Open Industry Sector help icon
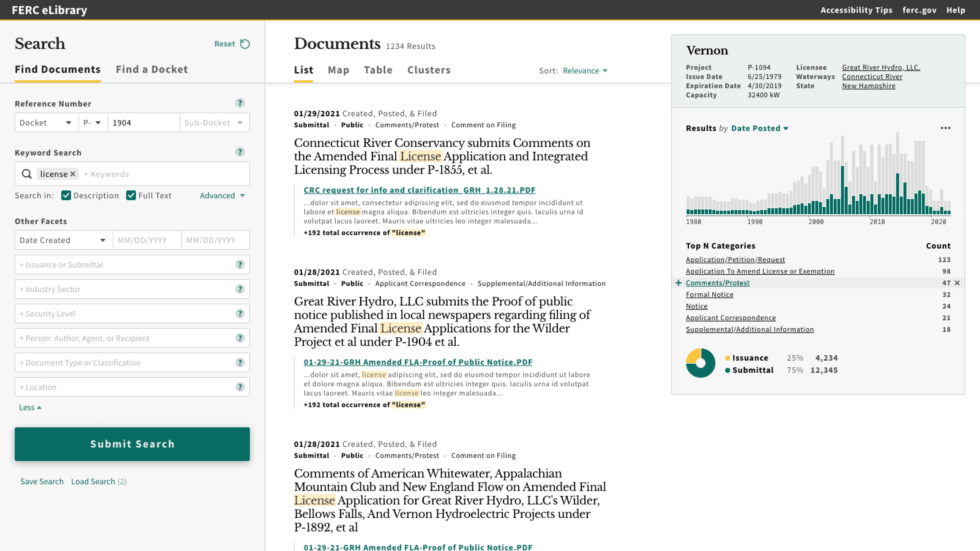Image resolution: width=980 pixels, height=551 pixels. click(x=240, y=289)
